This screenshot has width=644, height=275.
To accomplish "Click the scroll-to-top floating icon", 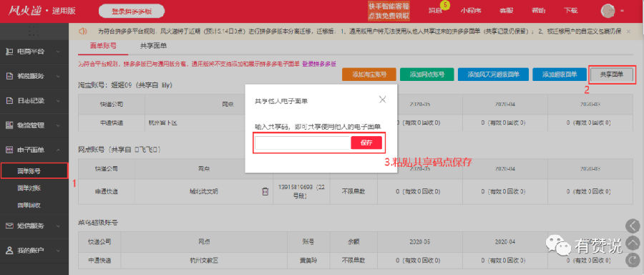I will (x=633, y=243).
